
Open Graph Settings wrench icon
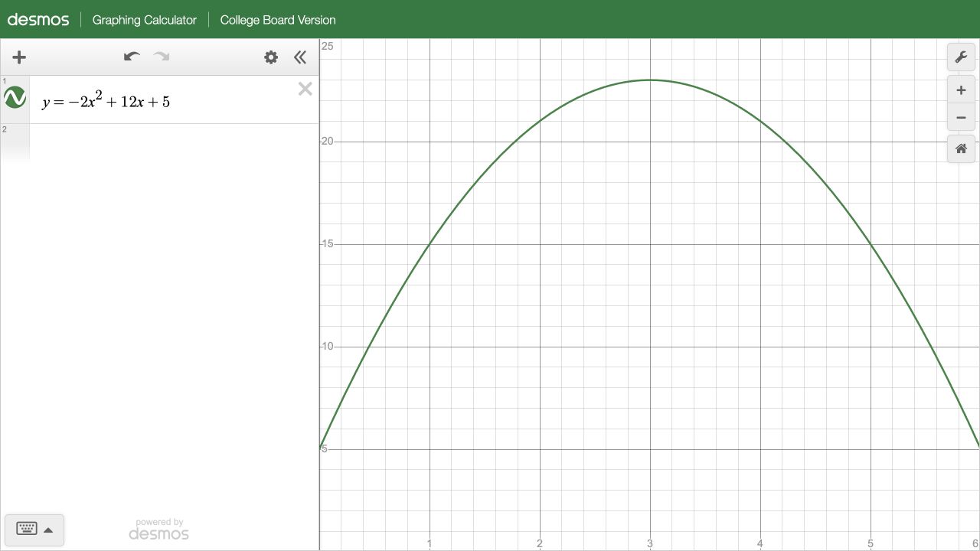(x=961, y=57)
